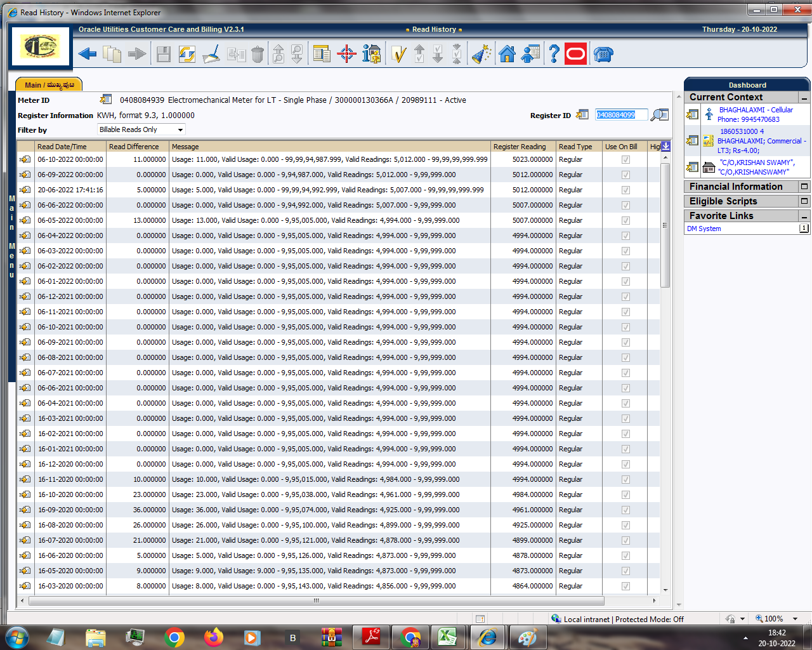
Task: Open context menu for BHAGHALAXMI person row
Action: (x=692, y=114)
